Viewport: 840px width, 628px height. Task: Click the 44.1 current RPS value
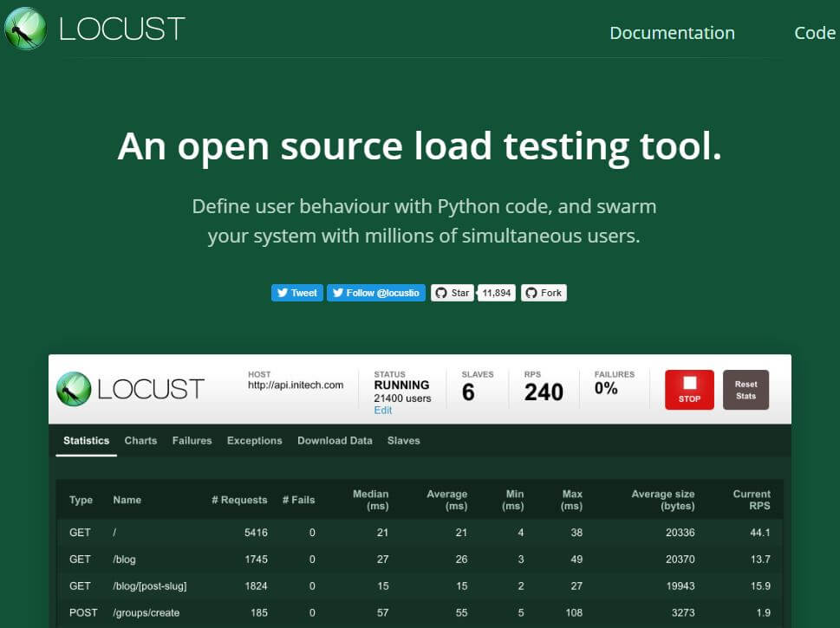click(760, 533)
